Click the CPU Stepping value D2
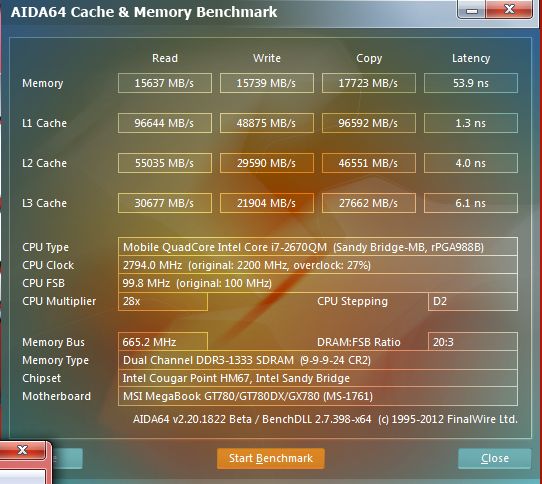The width and height of the screenshot is (542, 484). pos(473,301)
